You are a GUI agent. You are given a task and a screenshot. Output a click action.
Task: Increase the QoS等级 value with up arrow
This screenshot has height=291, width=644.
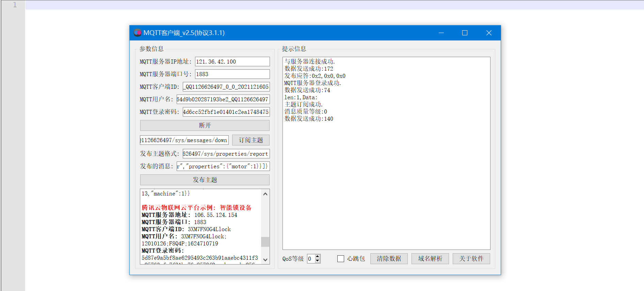click(x=318, y=257)
